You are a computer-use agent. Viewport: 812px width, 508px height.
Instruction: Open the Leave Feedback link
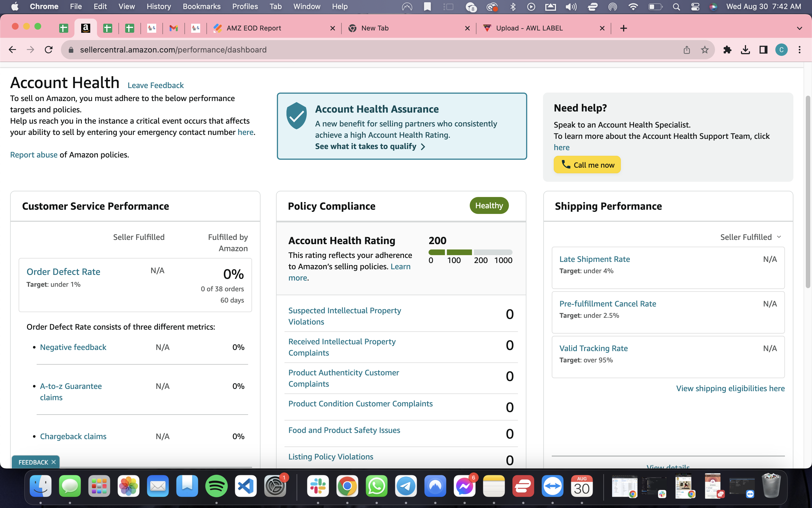coord(156,85)
